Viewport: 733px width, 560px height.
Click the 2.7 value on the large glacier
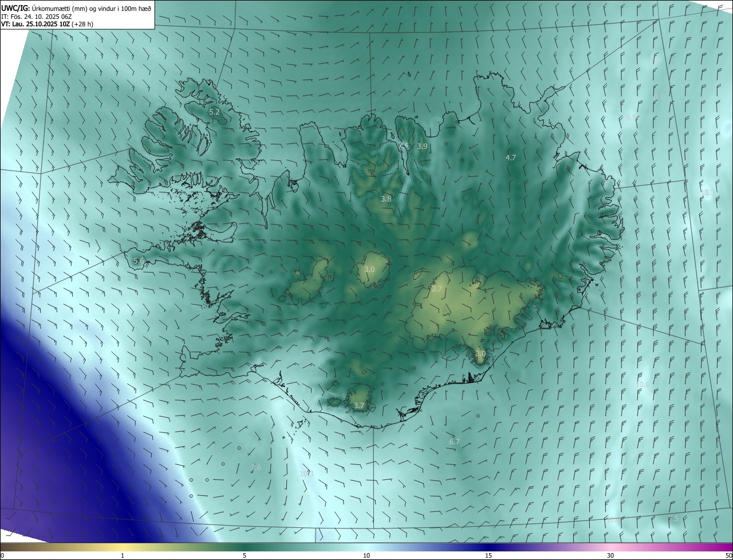click(x=437, y=289)
